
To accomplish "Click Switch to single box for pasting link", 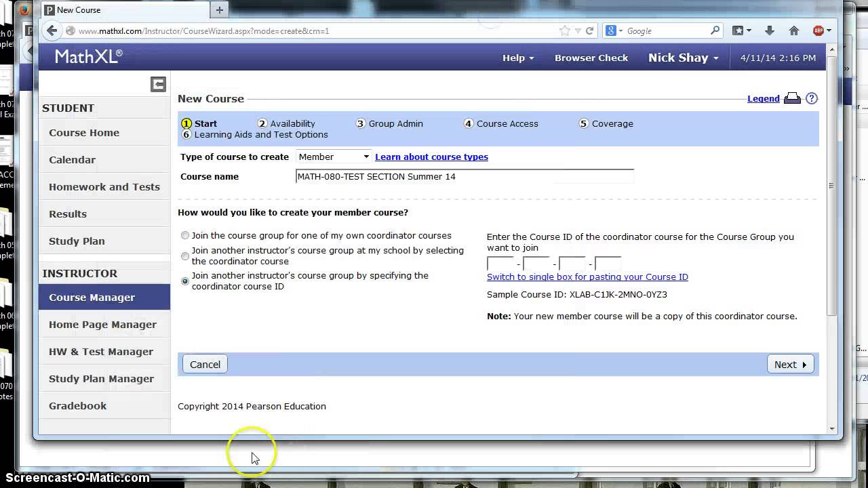I will (x=587, y=277).
